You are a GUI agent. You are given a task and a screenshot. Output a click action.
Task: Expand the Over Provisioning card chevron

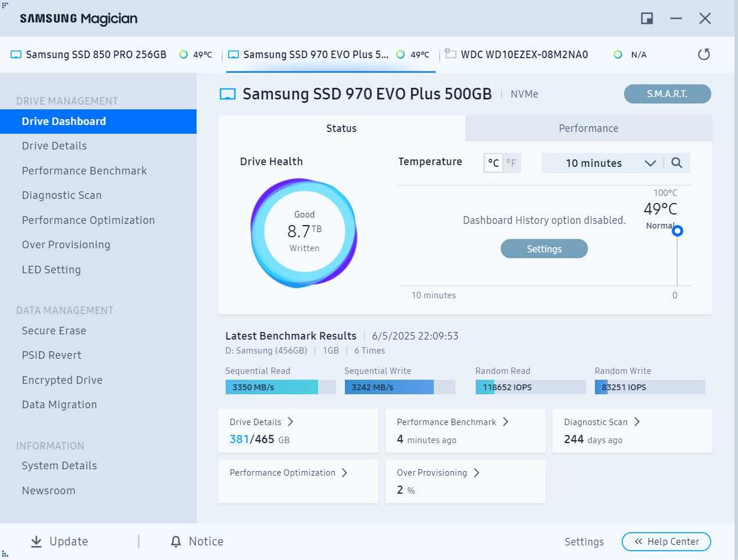click(x=476, y=473)
